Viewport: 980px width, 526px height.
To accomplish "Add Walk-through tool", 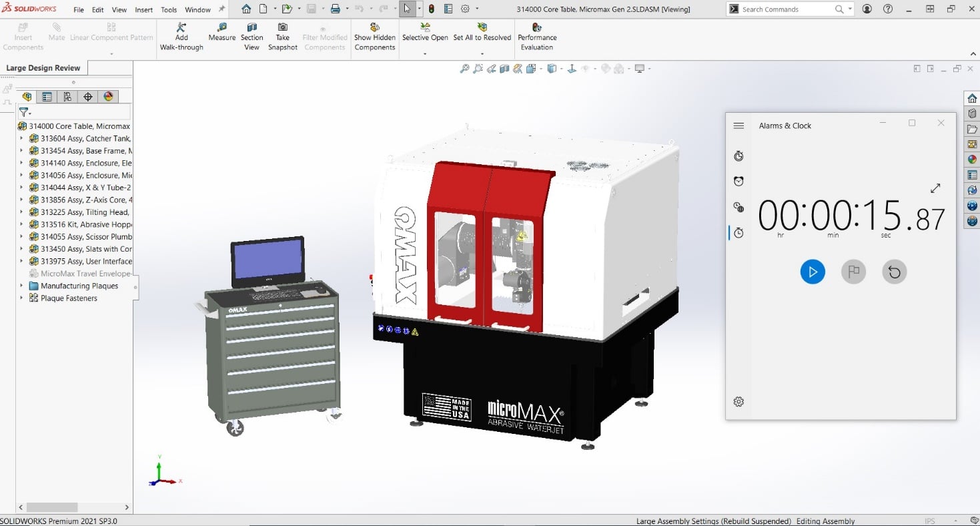I will [181, 37].
